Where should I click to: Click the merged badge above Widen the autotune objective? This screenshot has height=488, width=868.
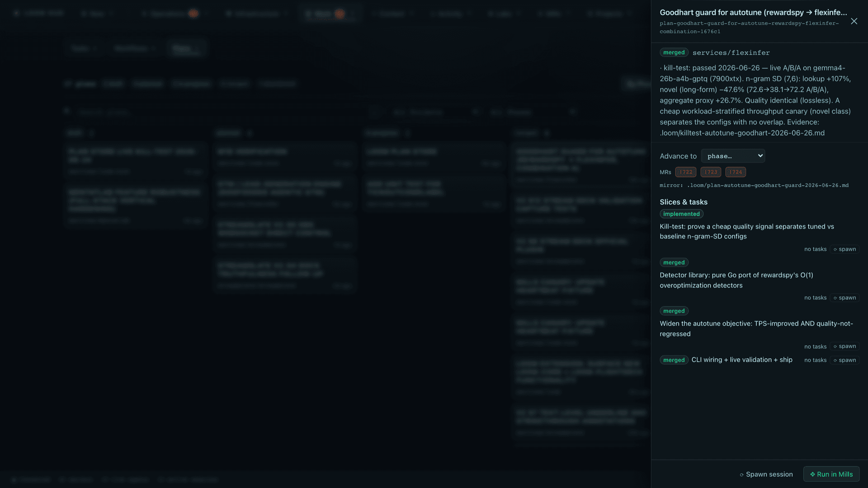point(674,311)
